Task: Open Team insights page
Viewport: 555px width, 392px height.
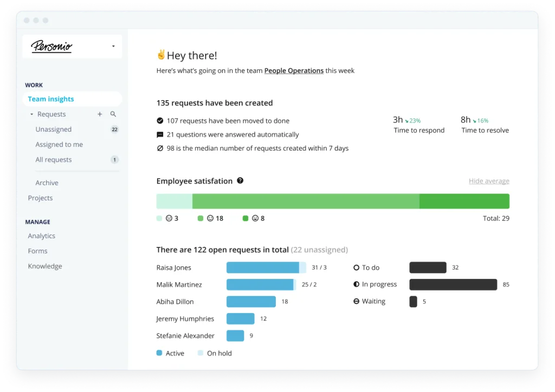Action: [x=72, y=99]
